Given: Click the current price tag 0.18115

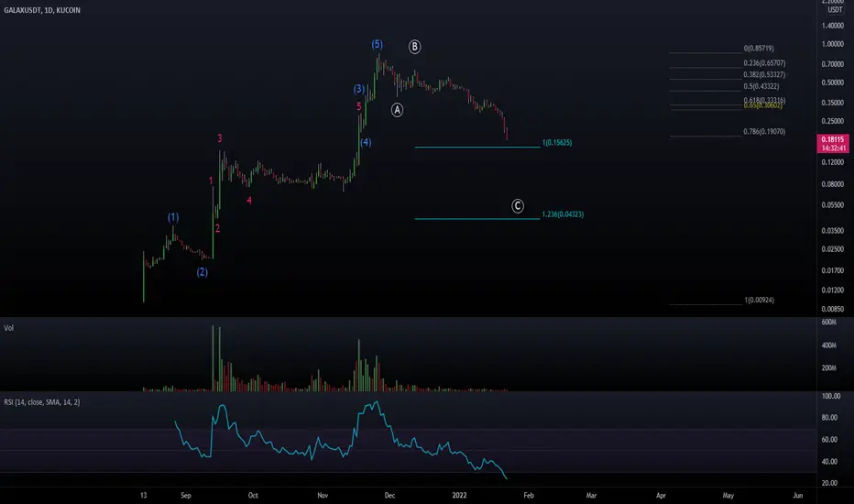Looking at the screenshot, I should (x=833, y=139).
